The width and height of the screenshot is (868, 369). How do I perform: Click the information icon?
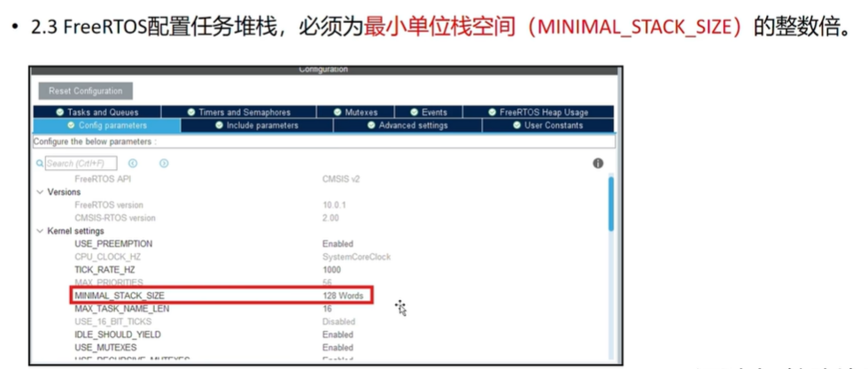tap(598, 163)
